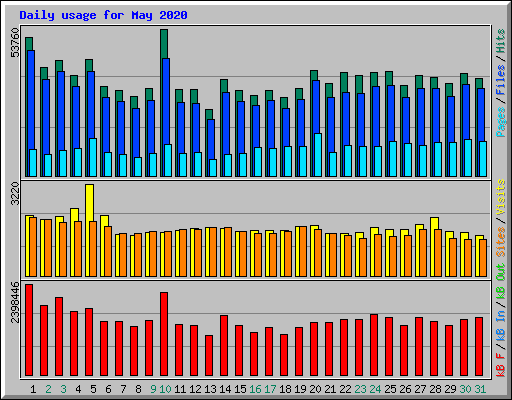Select the red kB bar for day 13
This screenshot has width=512, height=400.
pyautogui.click(x=209, y=356)
